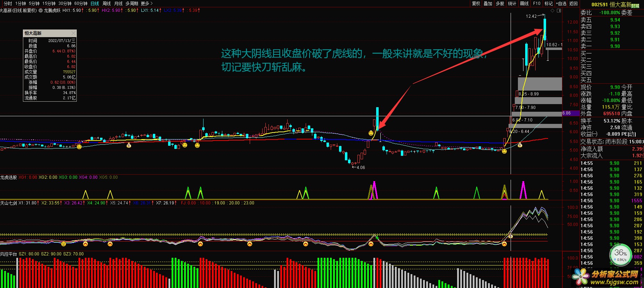Click the smiley signal beside the large cyan candle

point(371,133)
